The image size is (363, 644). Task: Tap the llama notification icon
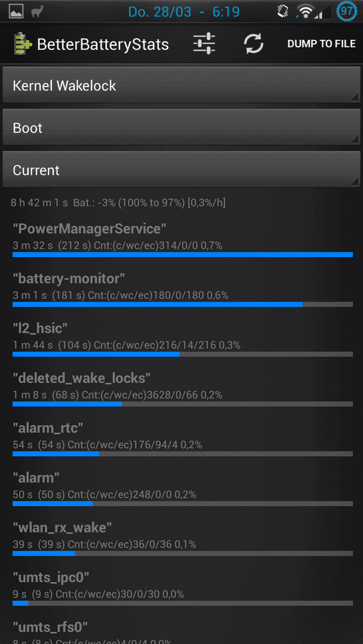[x=37, y=11]
